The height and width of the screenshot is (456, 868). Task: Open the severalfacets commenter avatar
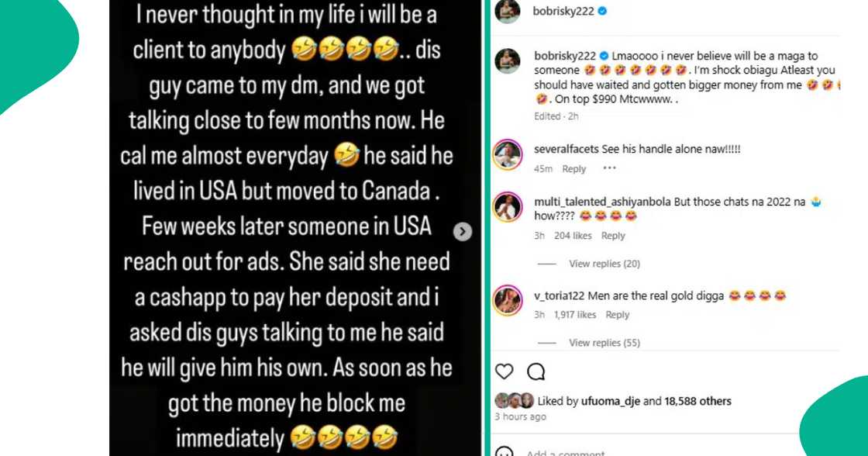pos(507,154)
